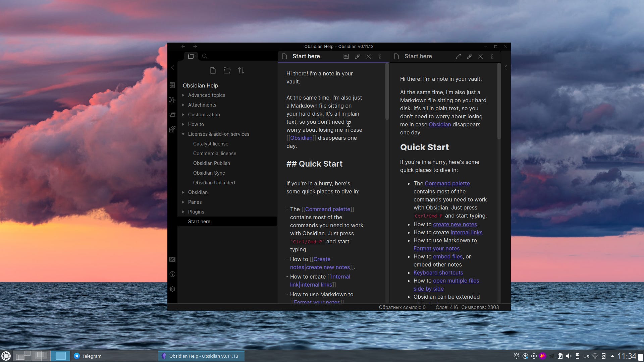This screenshot has width=644, height=362.
Task: Open the Keyboard shortcuts link
Action: pyautogui.click(x=438, y=273)
